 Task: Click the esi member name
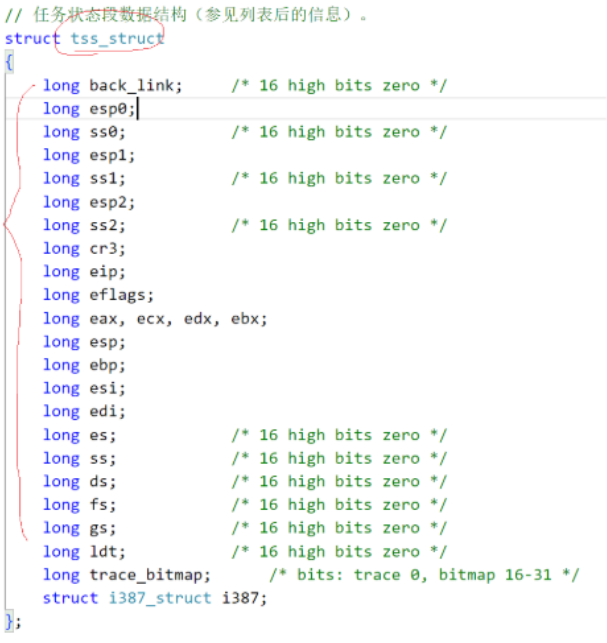[104, 388]
